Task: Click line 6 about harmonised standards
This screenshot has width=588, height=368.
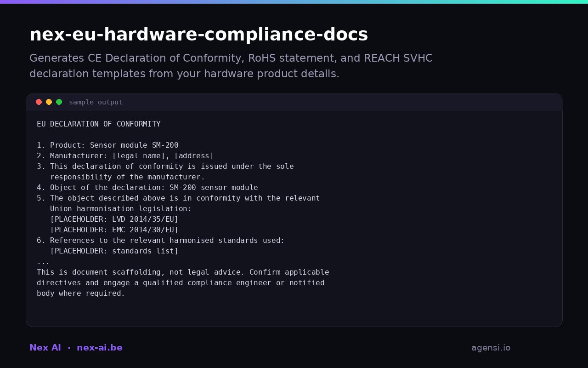Action: click(x=161, y=241)
